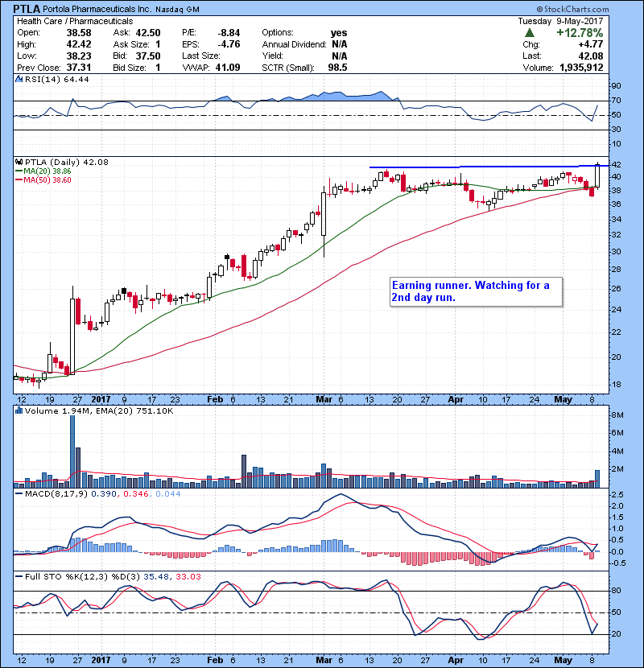
Task: Click the green up-arrow change icon
Action: [530, 33]
